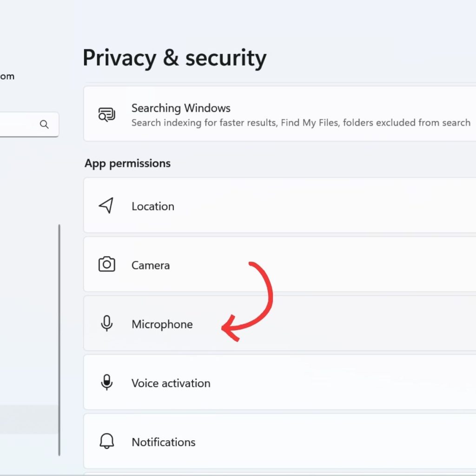The height and width of the screenshot is (476, 476).
Task: Click the Privacy & security page heading area
Action: coord(174,58)
